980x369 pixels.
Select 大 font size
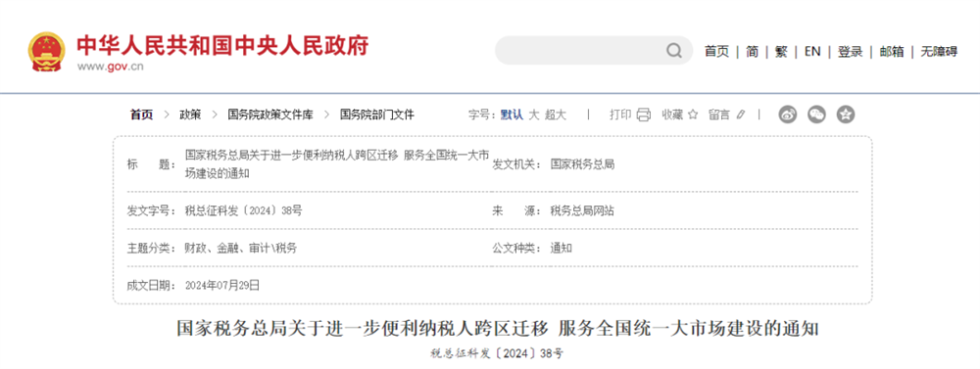[x=534, y=115]
